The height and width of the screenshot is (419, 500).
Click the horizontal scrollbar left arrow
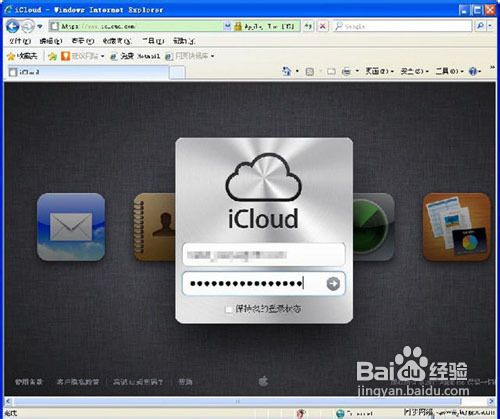pyautogui.click(x=8, y=401)
